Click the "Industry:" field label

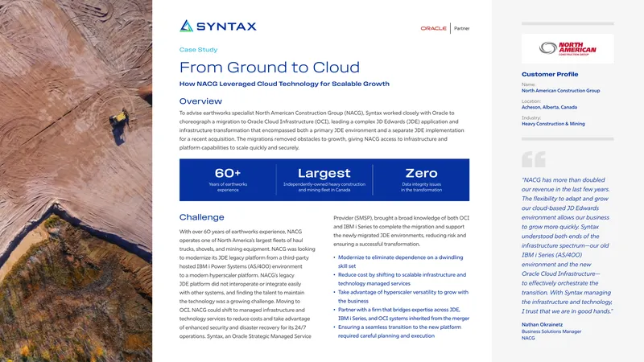pos(531,117)
